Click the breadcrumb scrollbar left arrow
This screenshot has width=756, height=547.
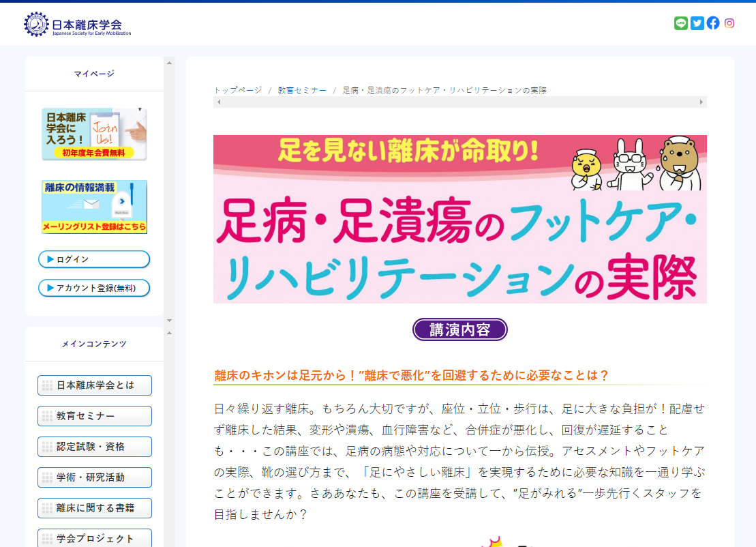coord(218,102)
